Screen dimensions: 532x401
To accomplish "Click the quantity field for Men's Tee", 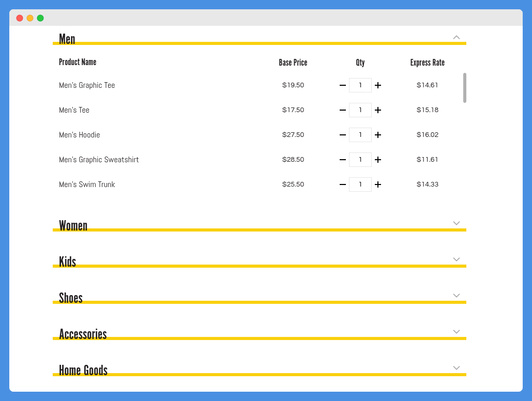I will (x=360, y=110).
